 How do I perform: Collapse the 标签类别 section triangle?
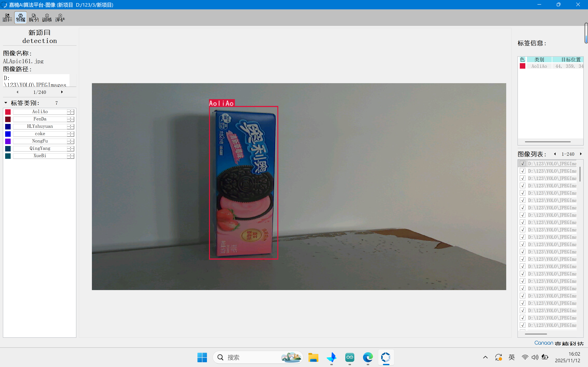pyautogui.click(x=6, y=103)
